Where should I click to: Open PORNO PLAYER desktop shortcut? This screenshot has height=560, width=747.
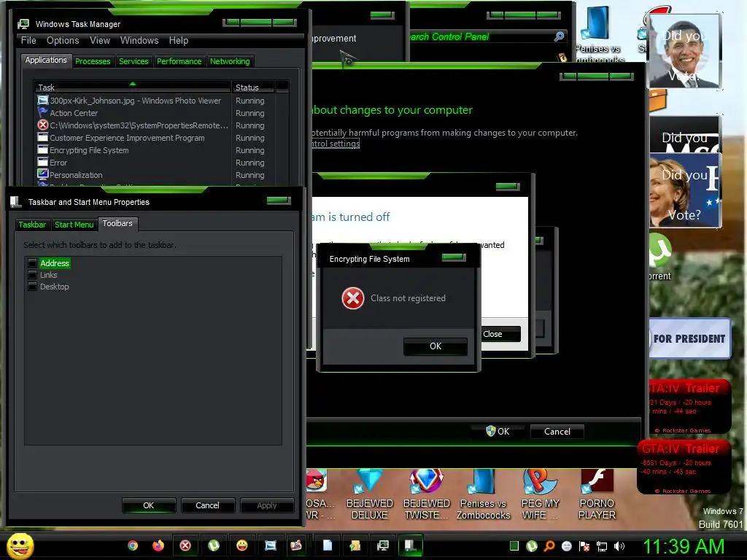(x=597, y=494)
